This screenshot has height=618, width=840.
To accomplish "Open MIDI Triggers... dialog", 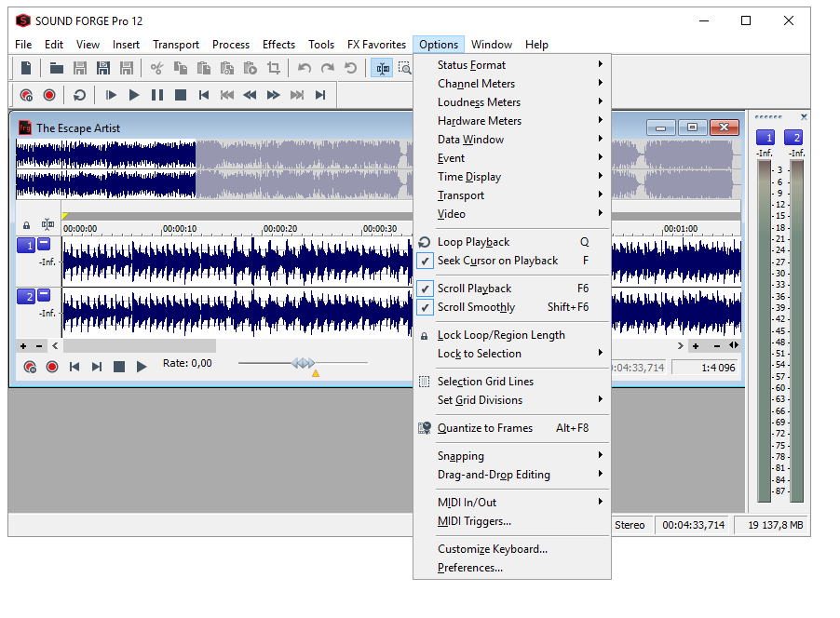I will [x=513, y=521].
